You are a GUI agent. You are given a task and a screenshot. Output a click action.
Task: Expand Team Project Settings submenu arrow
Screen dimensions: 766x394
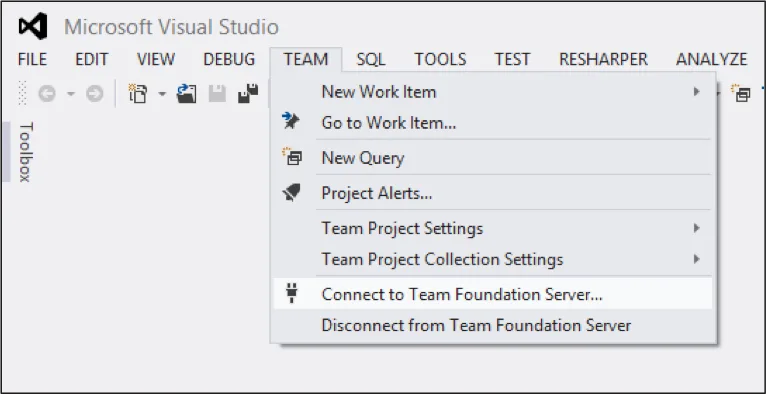coord(697,228)
